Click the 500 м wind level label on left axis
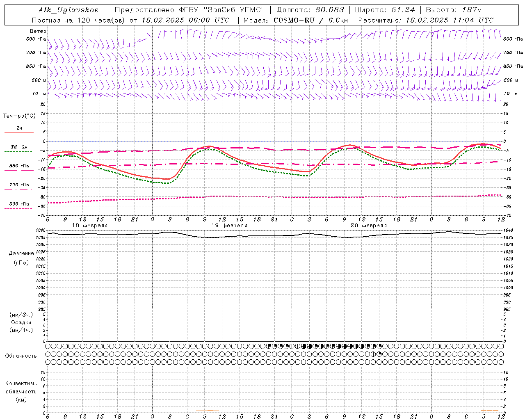525x420 pixels. point(39,80)
